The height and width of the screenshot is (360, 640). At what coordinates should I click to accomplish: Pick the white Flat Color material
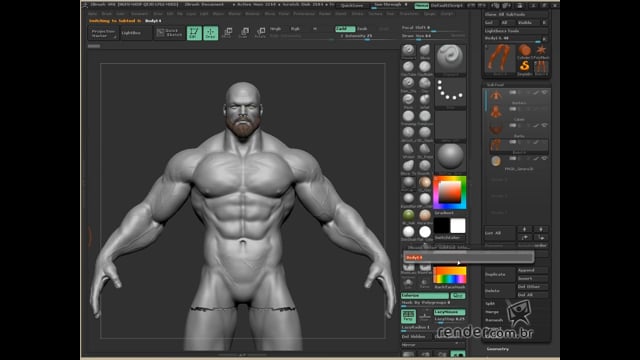(425, 232)
